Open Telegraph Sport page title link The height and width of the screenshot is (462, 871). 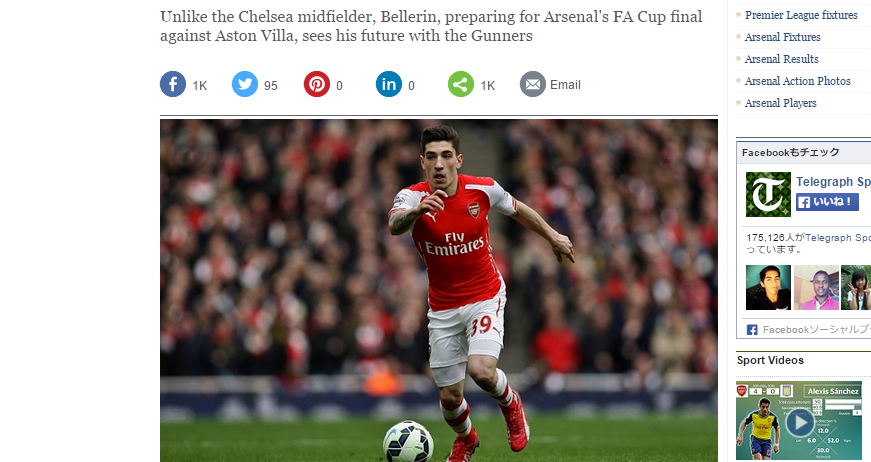[833, 182]
